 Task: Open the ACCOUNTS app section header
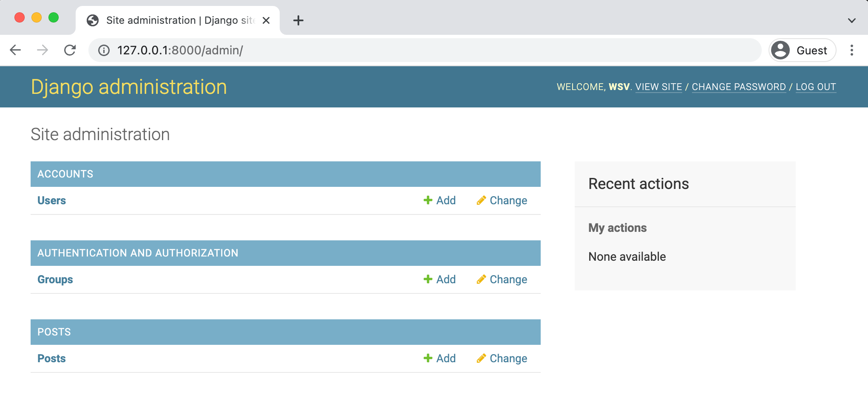click(x=65, y=174)
